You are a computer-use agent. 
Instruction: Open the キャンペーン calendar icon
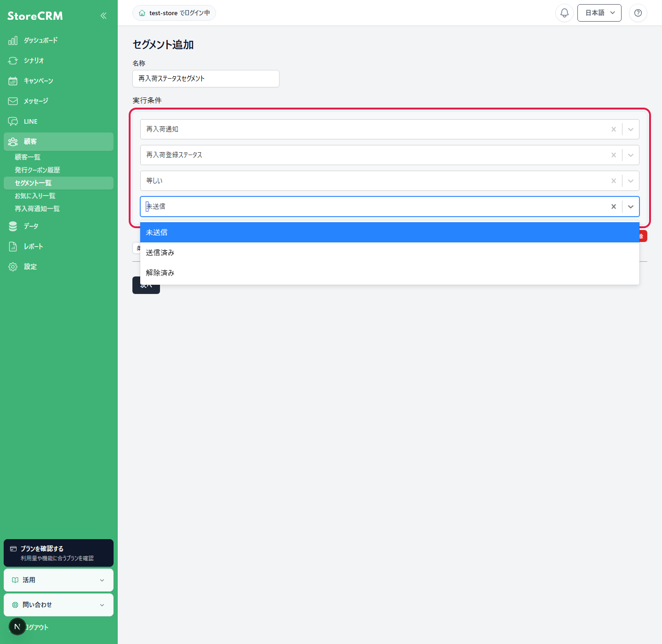pos(13,81)
